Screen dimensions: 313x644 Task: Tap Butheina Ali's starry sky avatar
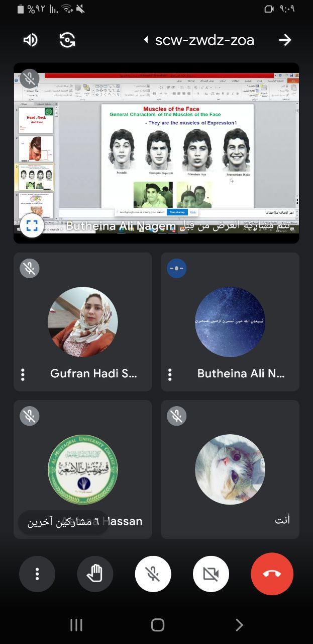coord(230,322)
